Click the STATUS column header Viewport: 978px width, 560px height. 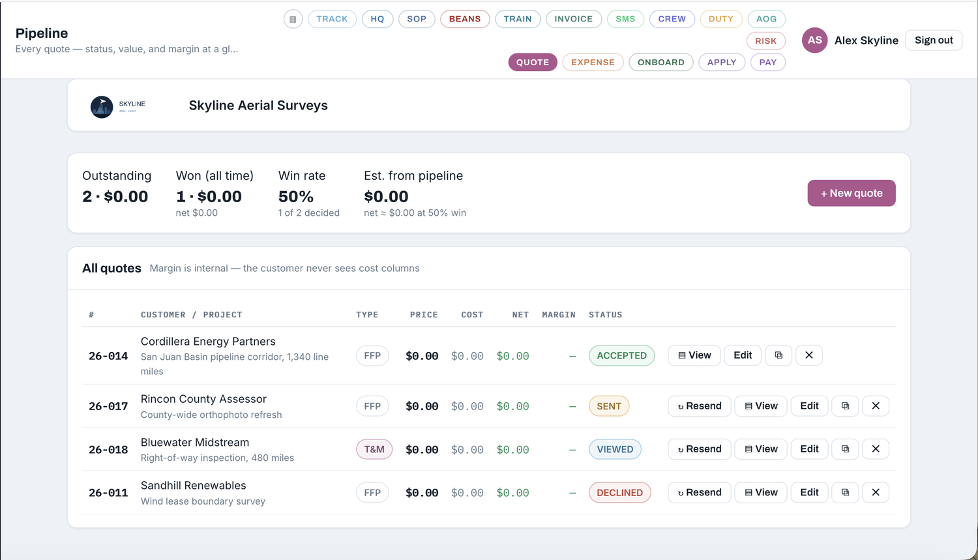point(606,315)
